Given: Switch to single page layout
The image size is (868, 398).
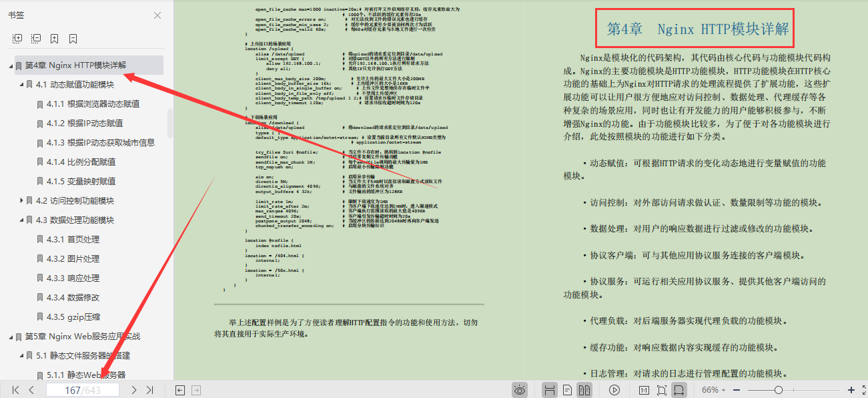Looking at the screenshot, I should pyautogui.click(x=567, y=390).
